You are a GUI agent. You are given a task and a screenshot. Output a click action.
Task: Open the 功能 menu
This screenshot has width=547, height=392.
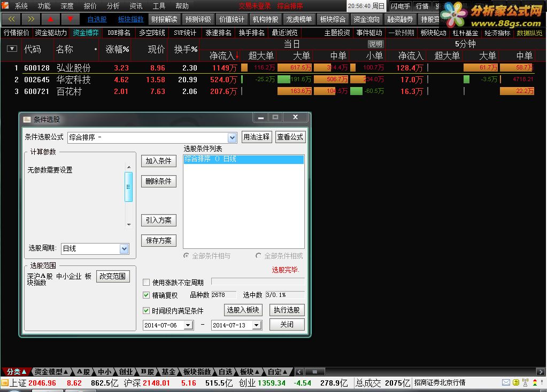pos(44,6)
